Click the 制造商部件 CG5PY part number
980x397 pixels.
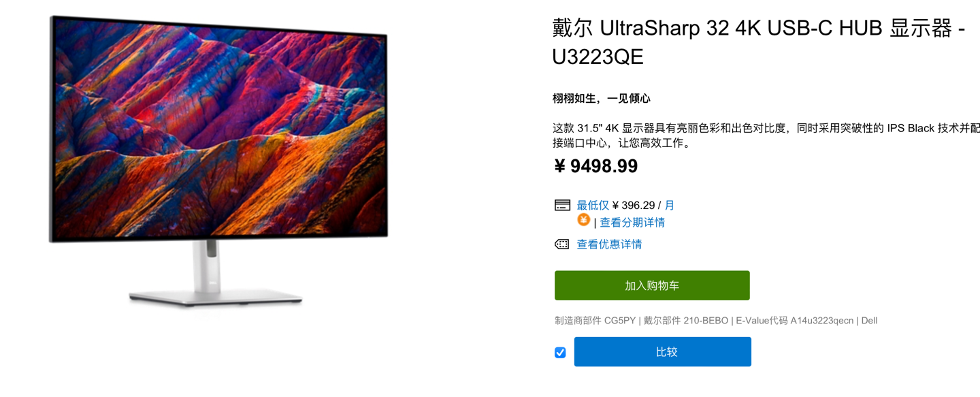[x=595, y=321]
